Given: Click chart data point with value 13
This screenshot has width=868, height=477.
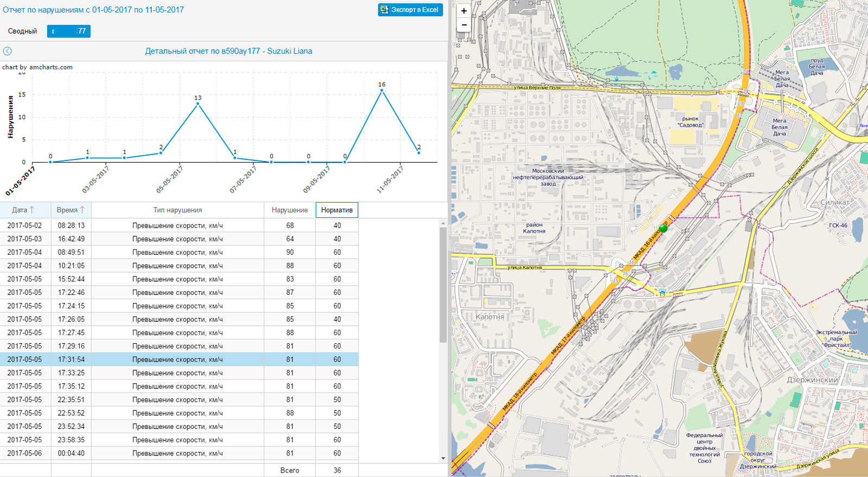Looking at the screenshot, I should coord(198,104).
